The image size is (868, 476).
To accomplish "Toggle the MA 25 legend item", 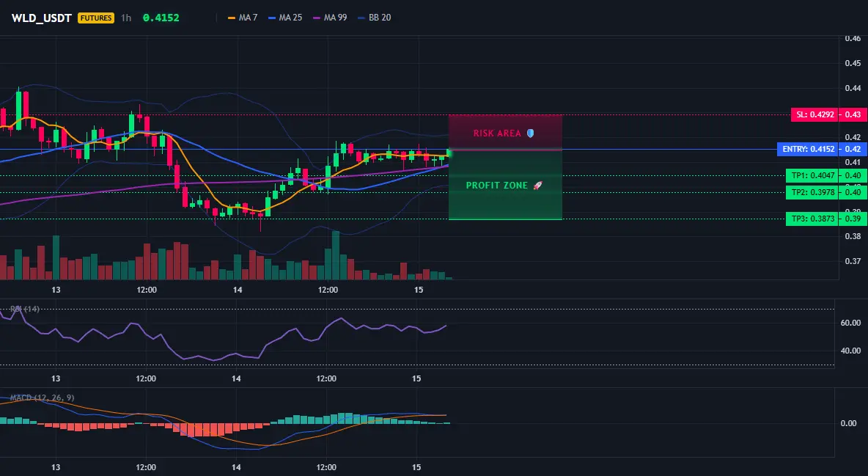I will tap(285, 18).
